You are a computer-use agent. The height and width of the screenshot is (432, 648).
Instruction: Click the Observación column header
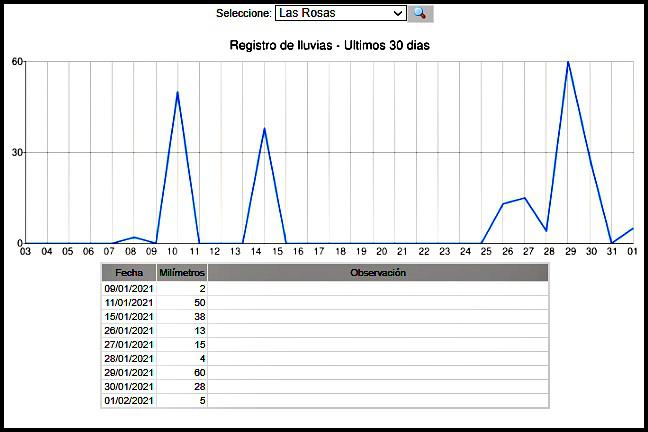pos(378,273)
